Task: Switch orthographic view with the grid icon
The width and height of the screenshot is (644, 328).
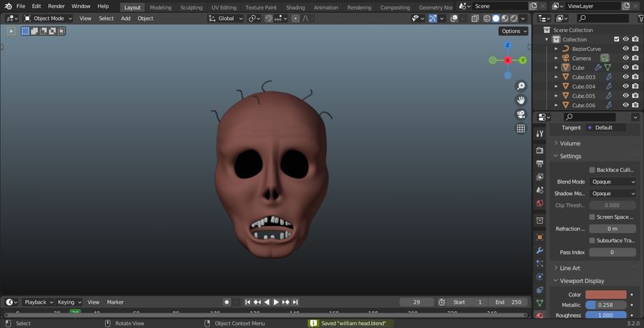Action: pos(521,129)
